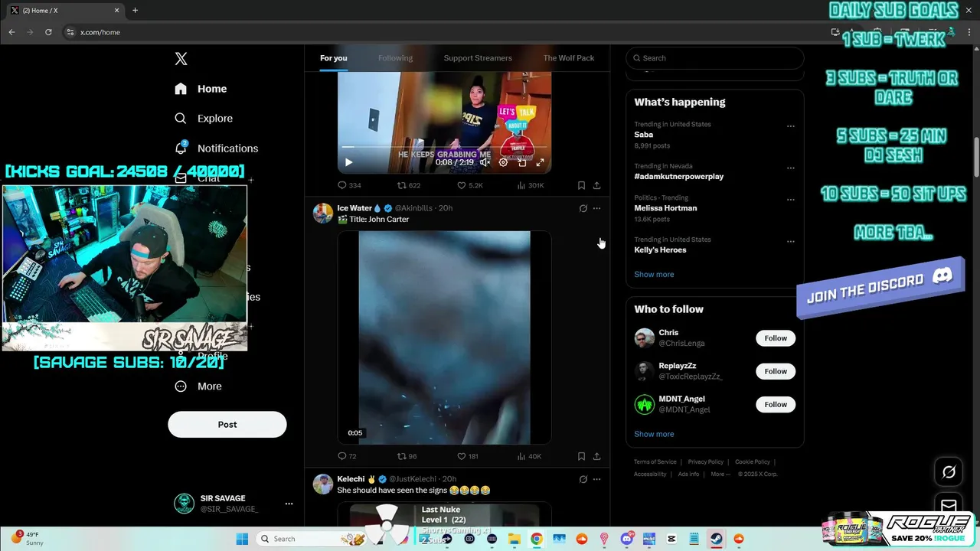Follow Chris @ChrisLenga
Viewport: 980px width, 551px height.
776,338
